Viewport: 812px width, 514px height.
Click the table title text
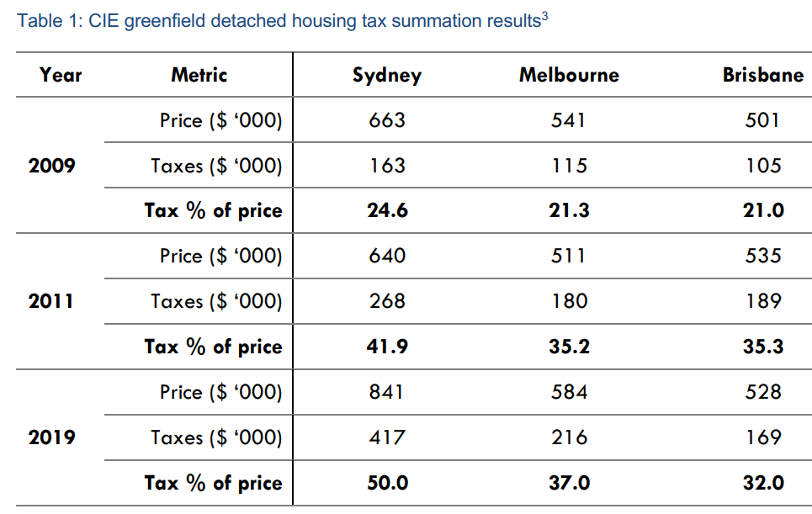(278, 22)
